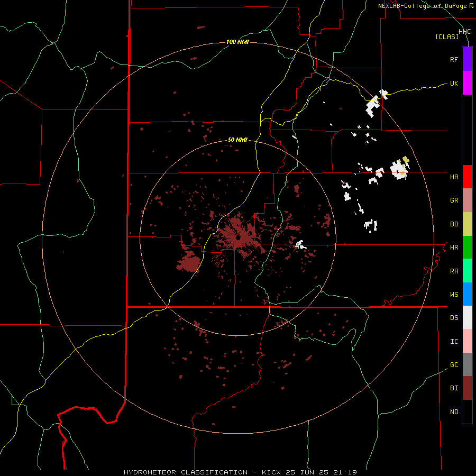
Task: Click the GC gray legend swatch
Action: click(467, 364)
